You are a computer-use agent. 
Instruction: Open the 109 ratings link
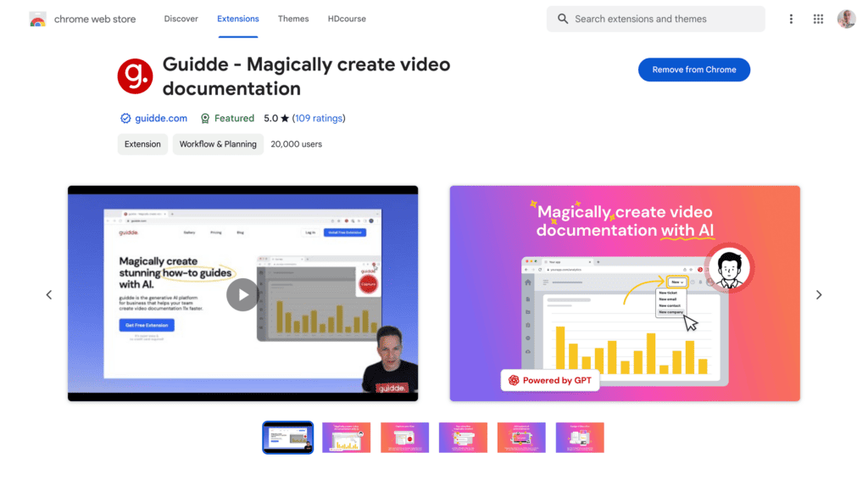coord(319,118)
